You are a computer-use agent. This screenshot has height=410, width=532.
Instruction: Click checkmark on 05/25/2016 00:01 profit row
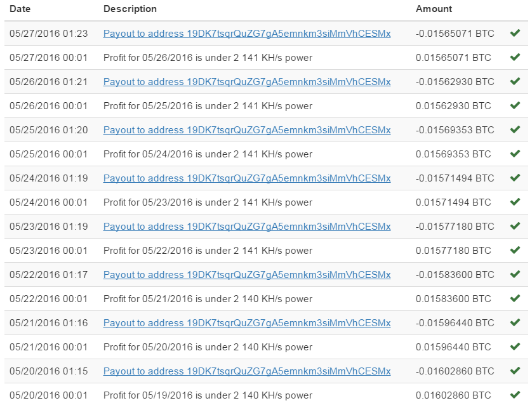tap(515, 154)
